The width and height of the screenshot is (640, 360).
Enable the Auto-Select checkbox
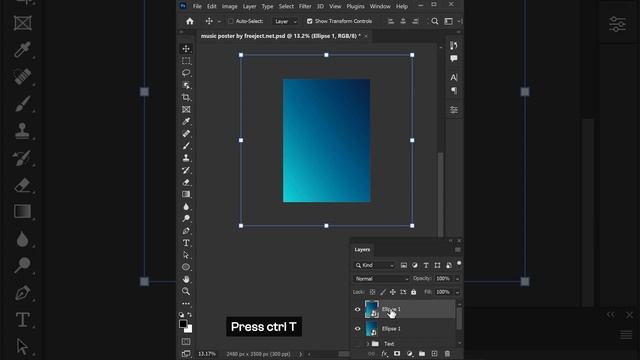point(231,21)
